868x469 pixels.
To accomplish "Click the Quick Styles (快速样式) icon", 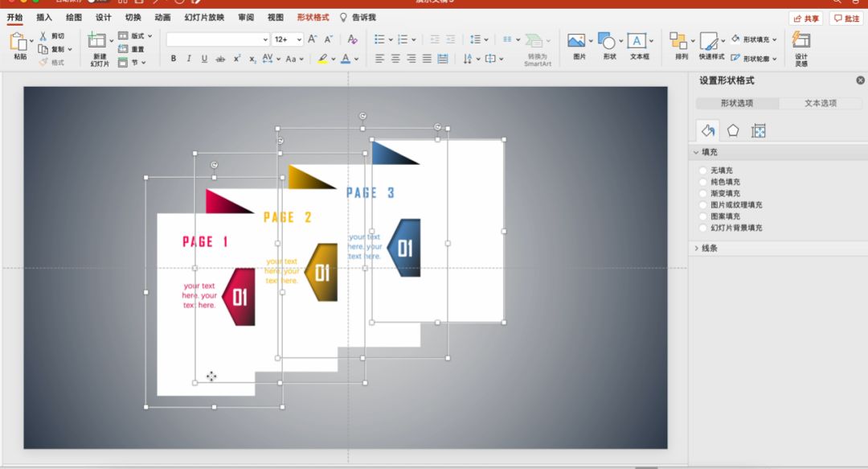I will pyautogui.click(x=709, y=41).
